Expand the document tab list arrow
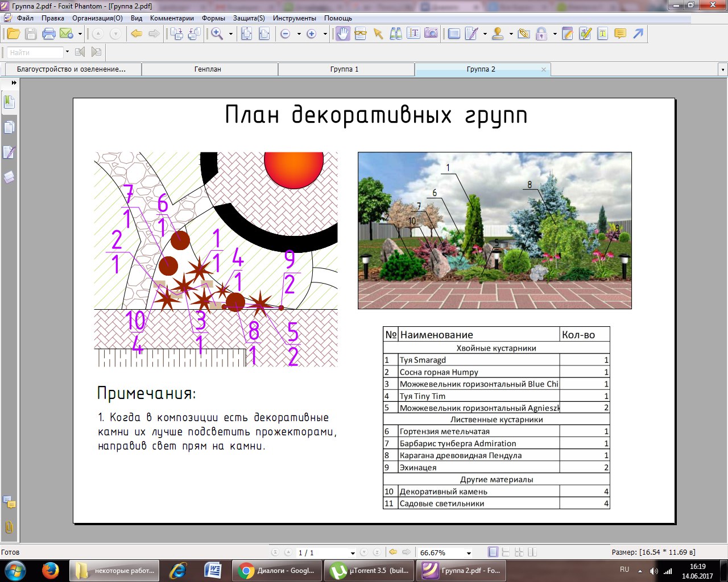 pos(723,69)
